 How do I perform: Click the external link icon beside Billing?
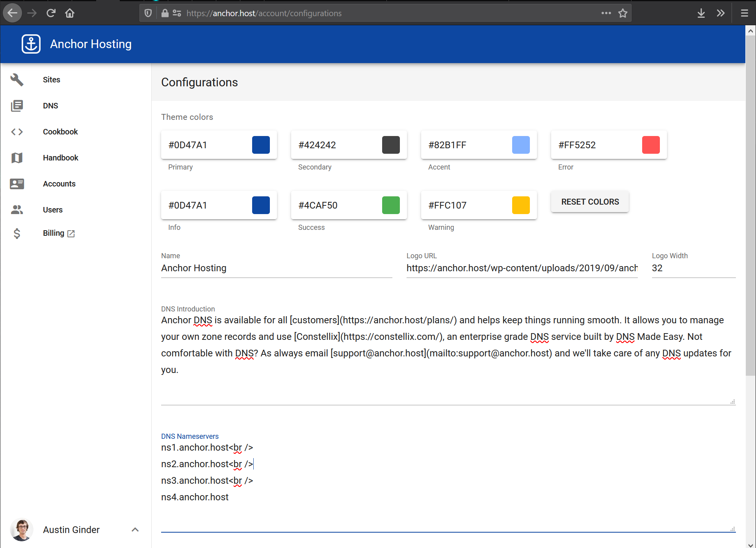pos(71,234)
